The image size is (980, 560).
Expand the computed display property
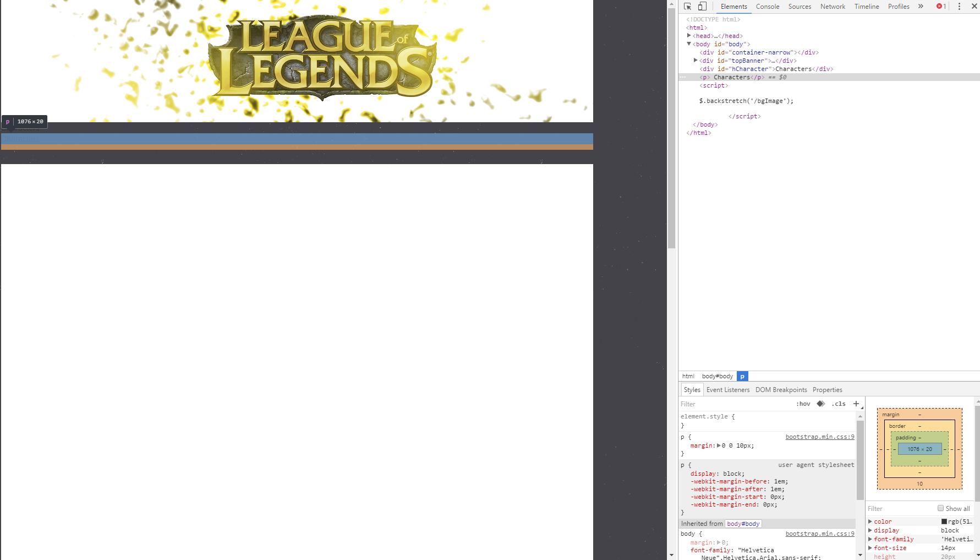click(x=870, y=530)
